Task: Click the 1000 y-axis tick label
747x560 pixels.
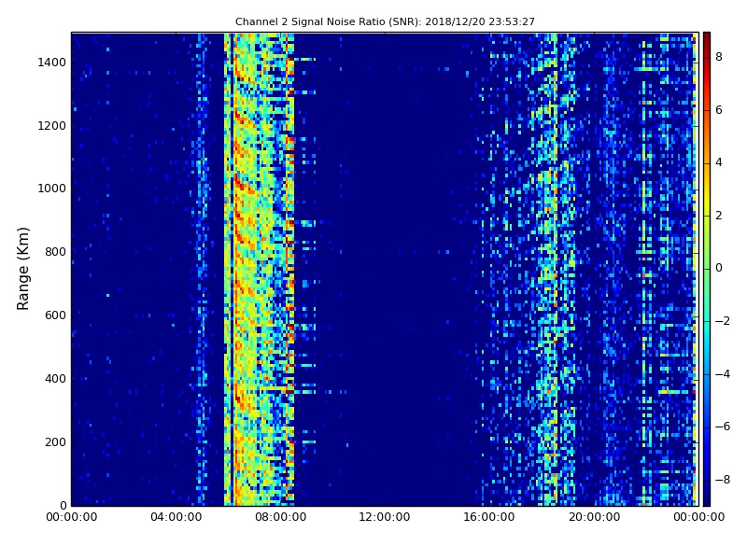Action: (52, 189)
